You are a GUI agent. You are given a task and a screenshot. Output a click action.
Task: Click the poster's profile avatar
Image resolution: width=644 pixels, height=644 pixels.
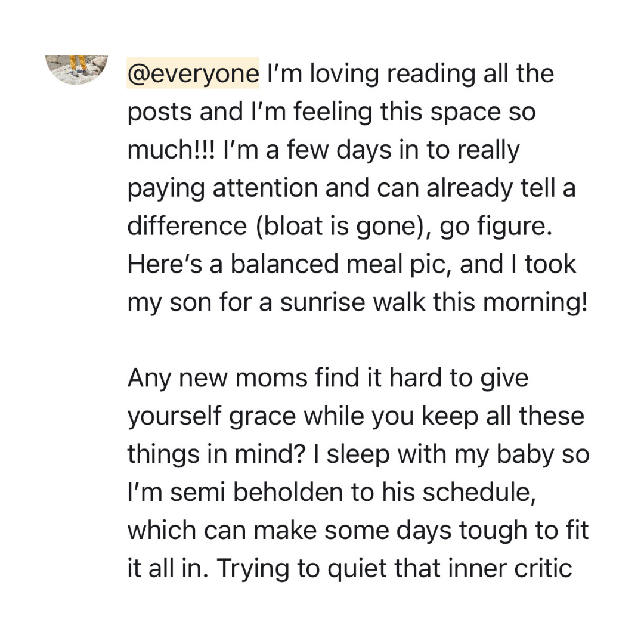click(x=77, y=70)
